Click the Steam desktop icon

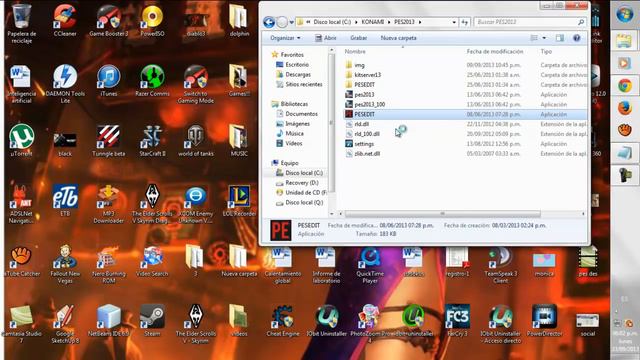click(x=152, y=320)
